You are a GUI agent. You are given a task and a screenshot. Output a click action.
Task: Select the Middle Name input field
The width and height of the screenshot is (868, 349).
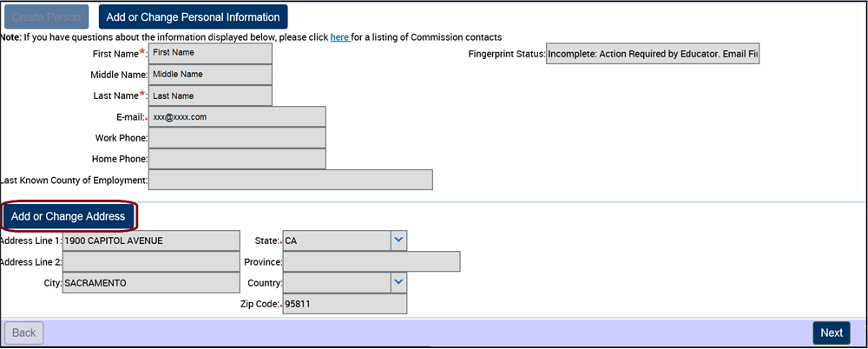(210, 75)
